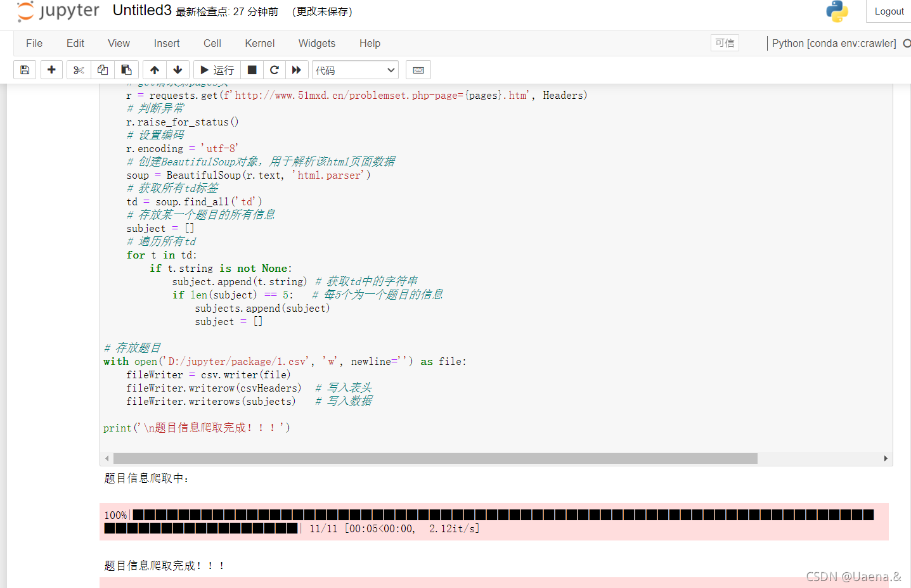Click the r.encoding = 'utf-8' line
Image resolution: width=911 pixels, height=588 pixels.
[183, 148]
